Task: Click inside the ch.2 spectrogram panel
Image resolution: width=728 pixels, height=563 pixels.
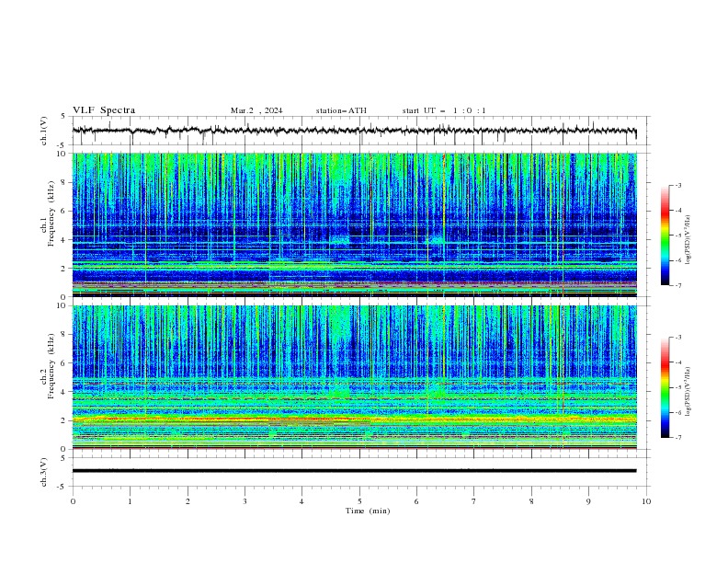Action: point(354,377)
